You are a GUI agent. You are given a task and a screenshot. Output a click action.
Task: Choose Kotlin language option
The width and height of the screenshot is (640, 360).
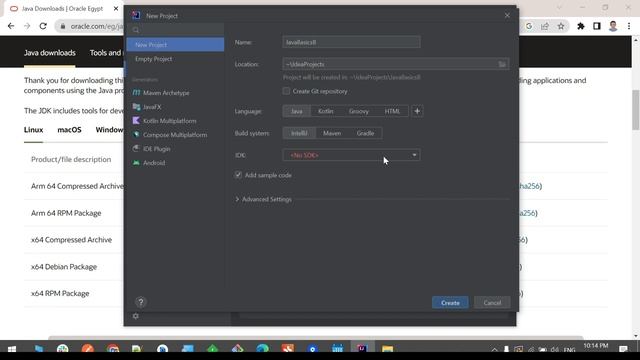point(326,111)
